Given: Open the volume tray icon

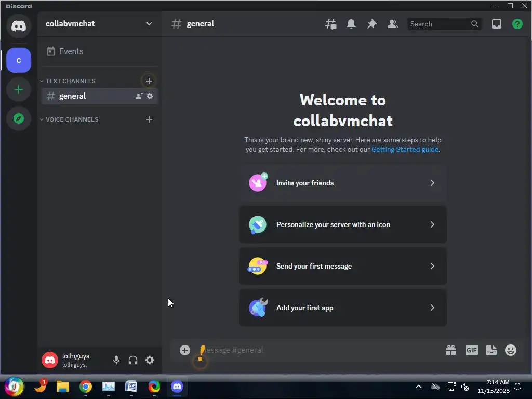Looking at the screenshot, I should pos(465,387).
